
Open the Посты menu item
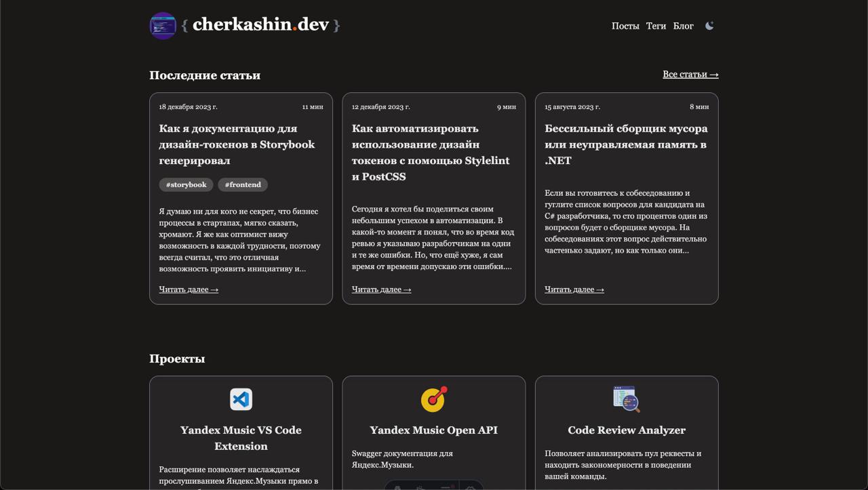click(x=625, y=26)
